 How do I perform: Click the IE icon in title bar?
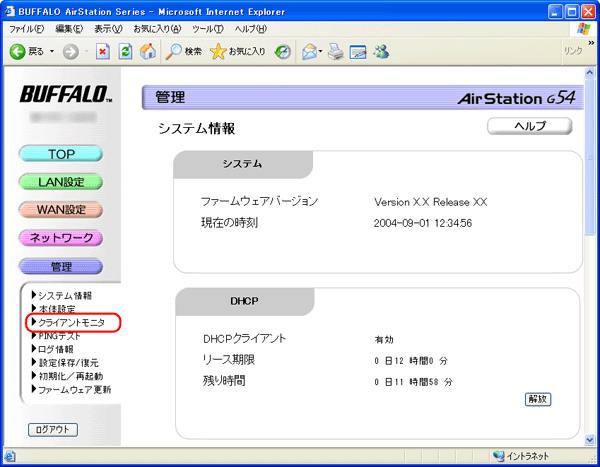tap(10, 11)
